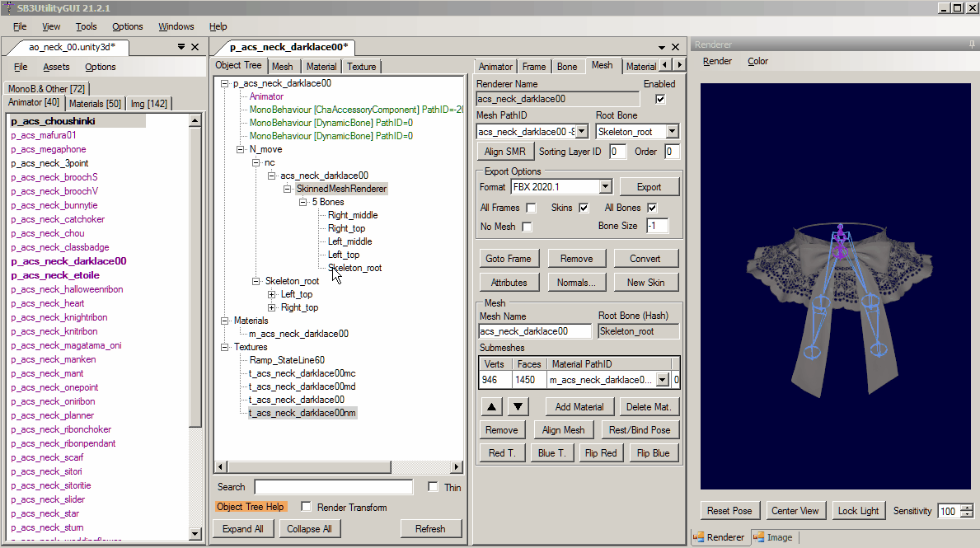Switch to the Img [142] tab
Image resolution: width=980 pixels, height=548 pixels.
(x=148, y=104)
